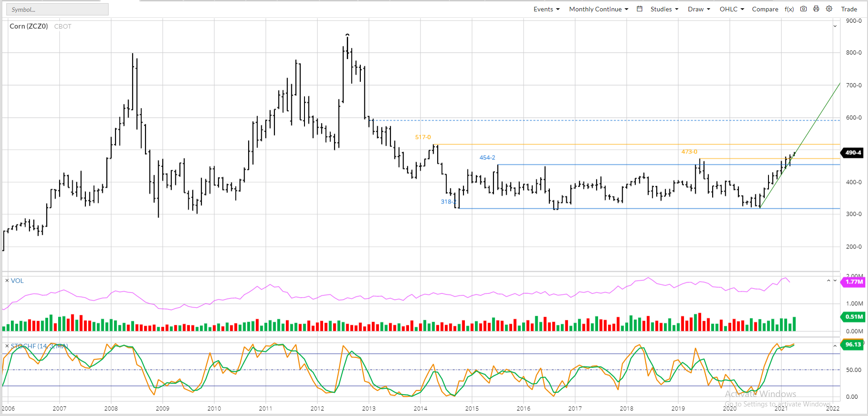868x416 pixels.
Task: Move the VOL panel up
Action: (828, 281)
